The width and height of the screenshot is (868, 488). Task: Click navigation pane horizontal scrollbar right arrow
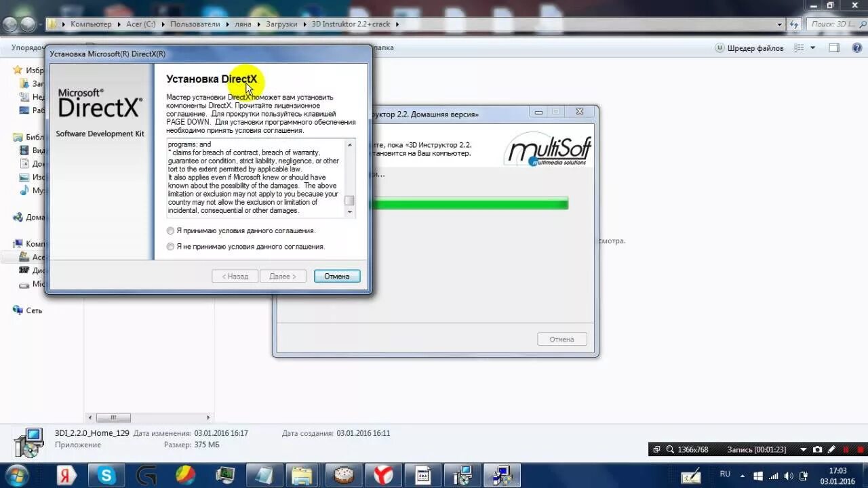click(x=208, y=418)
